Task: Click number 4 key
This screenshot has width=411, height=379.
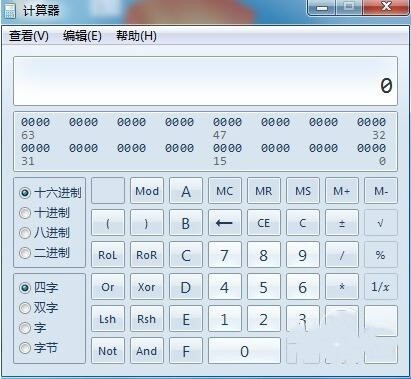Action: pos(225,287)
